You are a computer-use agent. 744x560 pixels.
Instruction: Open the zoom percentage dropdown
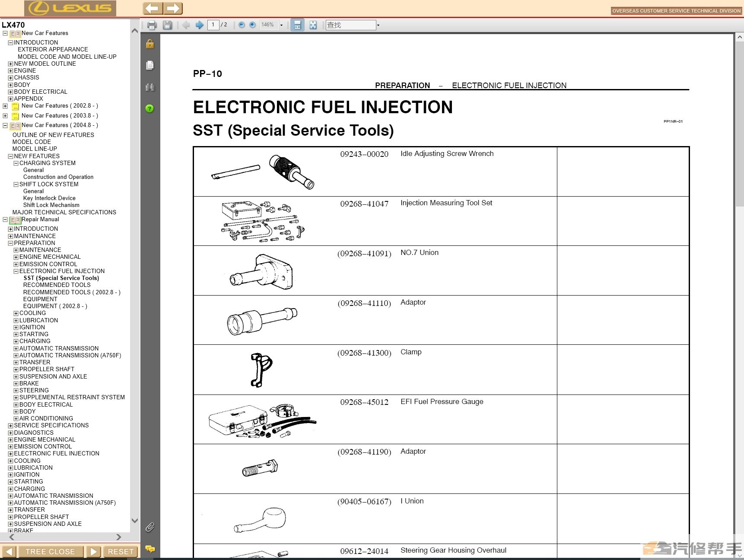[x=281, y=25]
